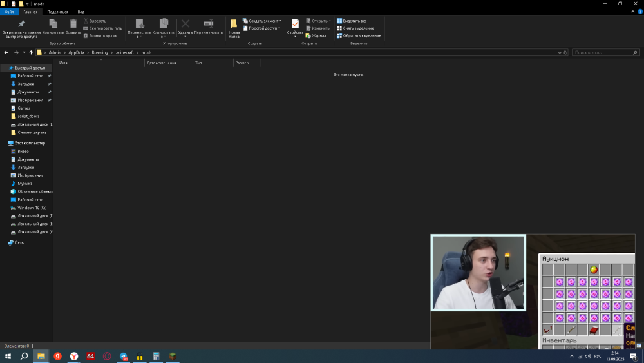Collapse the ribbon with the chevron

tap(632, 12)
